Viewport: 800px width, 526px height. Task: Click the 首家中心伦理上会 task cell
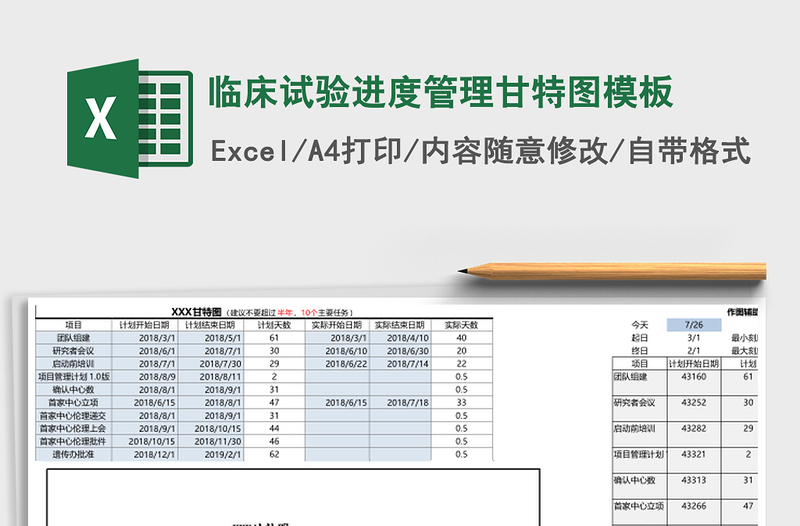click(x=74, y=428)
